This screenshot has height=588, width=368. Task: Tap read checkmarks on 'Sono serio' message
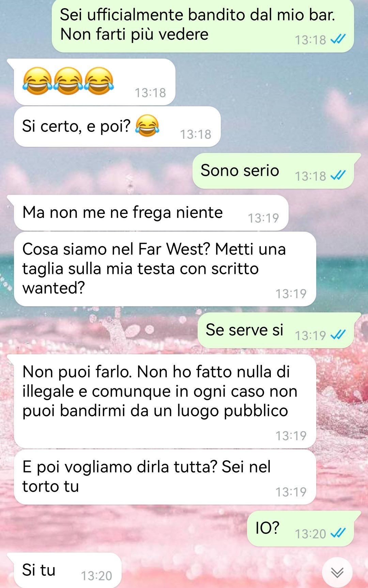338,175
